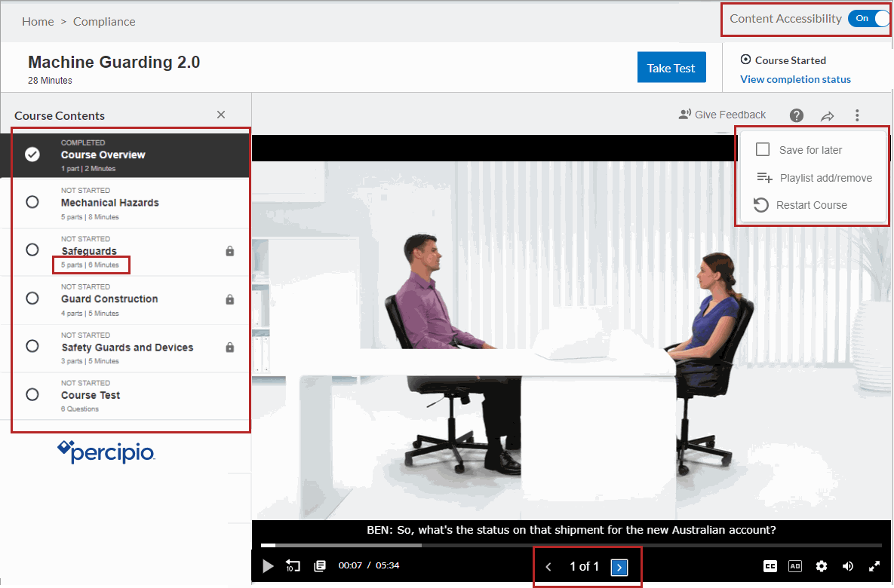Close the Course Contents panel
Viewport: 894px width, 588px height.
(x=220, y=115)
